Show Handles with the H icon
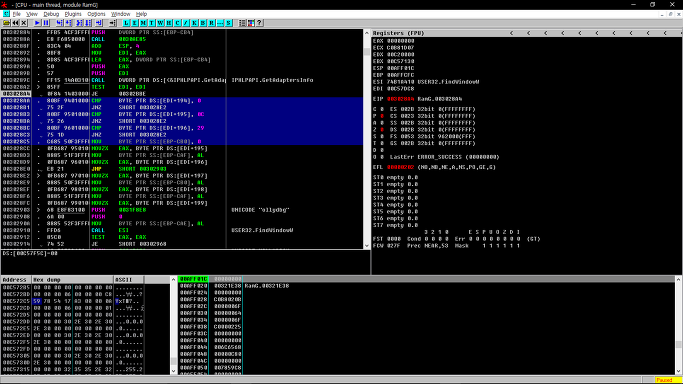The width and height of the screenshot is (683, 384). click(169, 23)
